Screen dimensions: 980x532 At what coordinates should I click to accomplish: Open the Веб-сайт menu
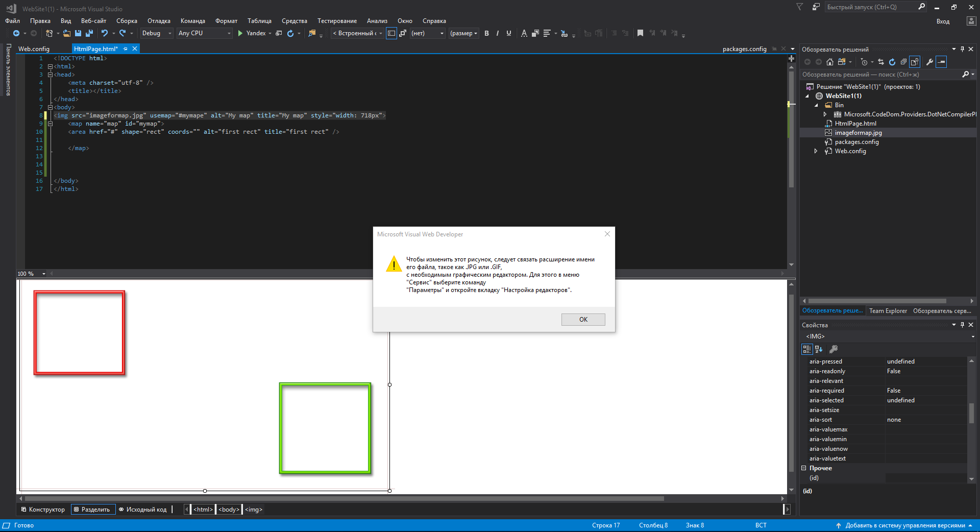tap(93, 21)
